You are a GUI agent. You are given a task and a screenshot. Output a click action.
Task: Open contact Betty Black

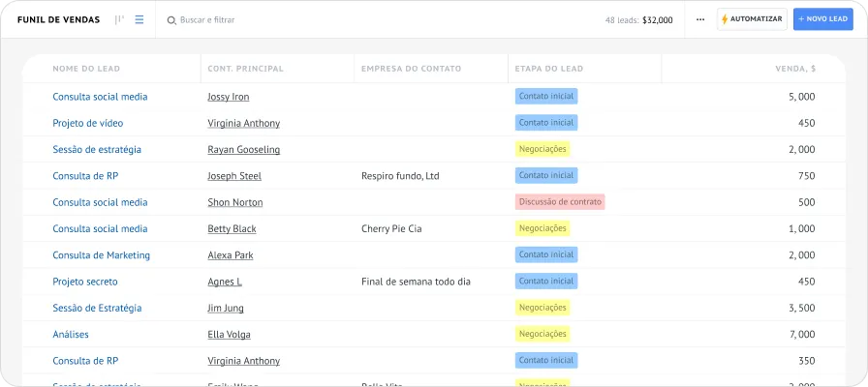232,228
